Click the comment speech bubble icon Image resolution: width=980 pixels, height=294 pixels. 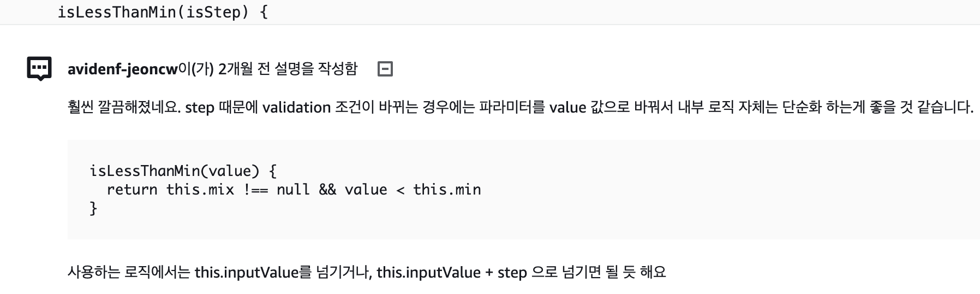click(39, 69)
